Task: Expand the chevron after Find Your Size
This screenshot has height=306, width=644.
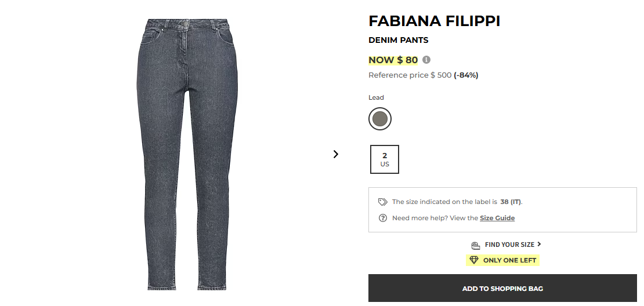Action: (539, 245)
